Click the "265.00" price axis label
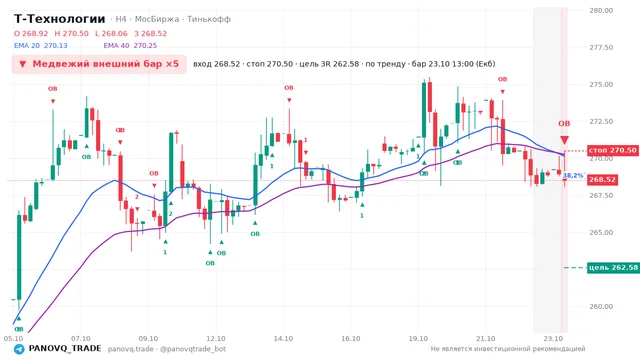This screenshot has width=640, height=360. click(x=601, y=232)
